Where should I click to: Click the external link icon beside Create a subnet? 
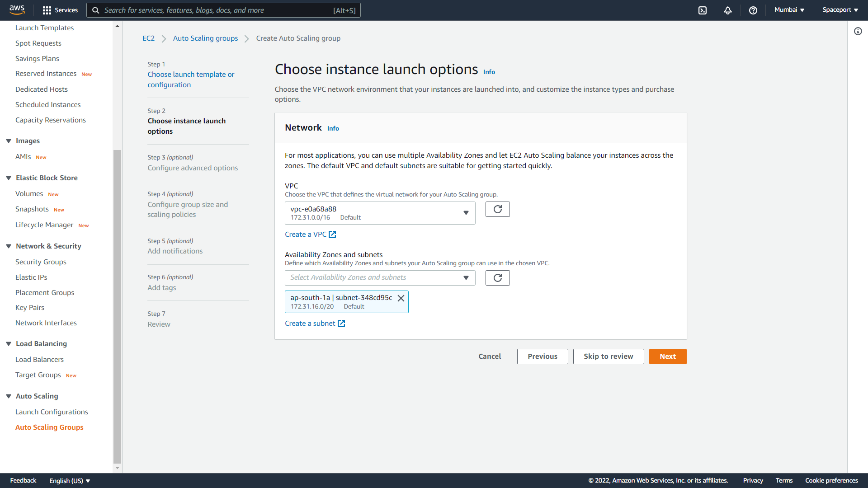click(x=341, y=324)
